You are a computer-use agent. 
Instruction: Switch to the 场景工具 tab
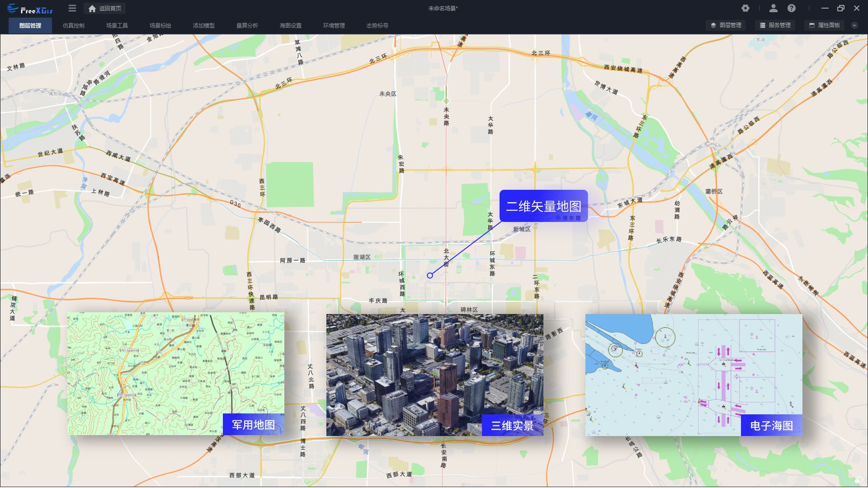tap(117, 26)
